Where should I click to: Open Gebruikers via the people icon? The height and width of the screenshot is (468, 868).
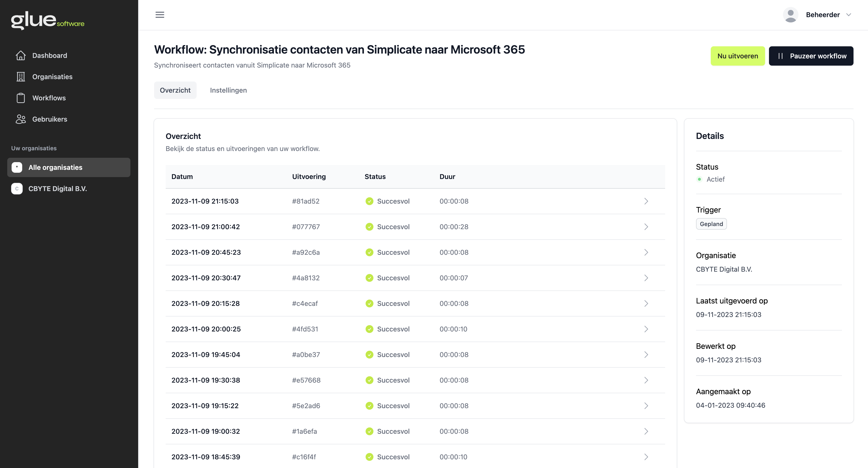click(21, 119)
